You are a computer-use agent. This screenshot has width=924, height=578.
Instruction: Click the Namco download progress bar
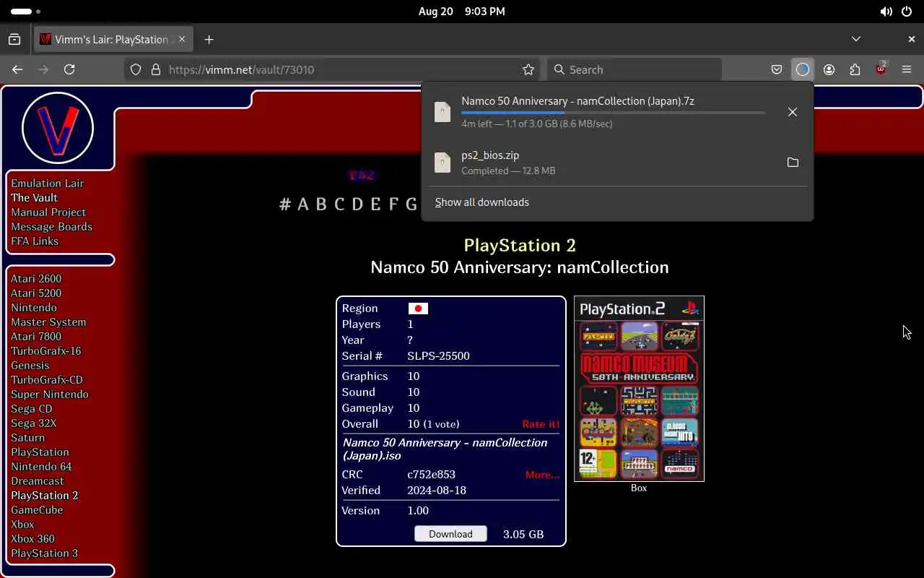click(613, 113)
